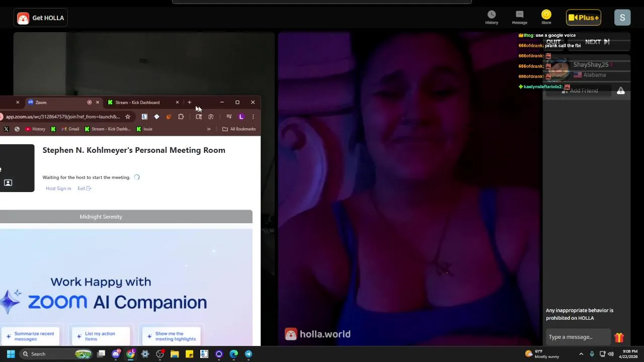Viewport: 644px width, 362px height.
Task: Open Chrome from the taskbar
Action: [130, 354]
